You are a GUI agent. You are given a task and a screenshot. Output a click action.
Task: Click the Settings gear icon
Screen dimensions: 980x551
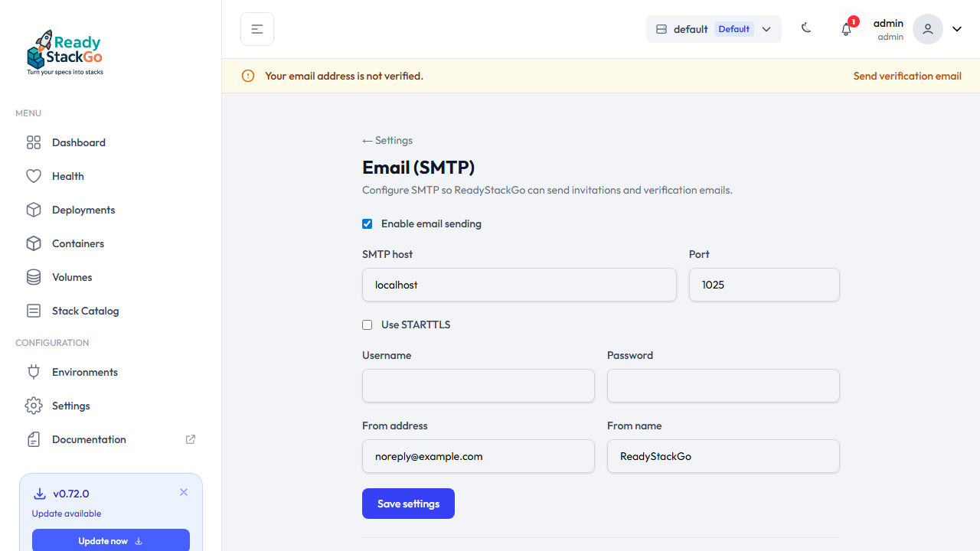pyautogui.click(x=34, y=406)
